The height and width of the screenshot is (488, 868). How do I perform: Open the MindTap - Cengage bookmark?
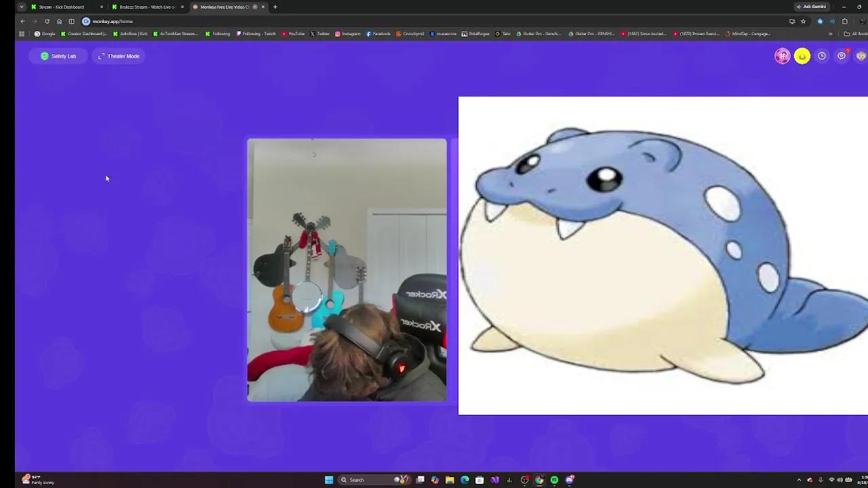coord(748,34)
